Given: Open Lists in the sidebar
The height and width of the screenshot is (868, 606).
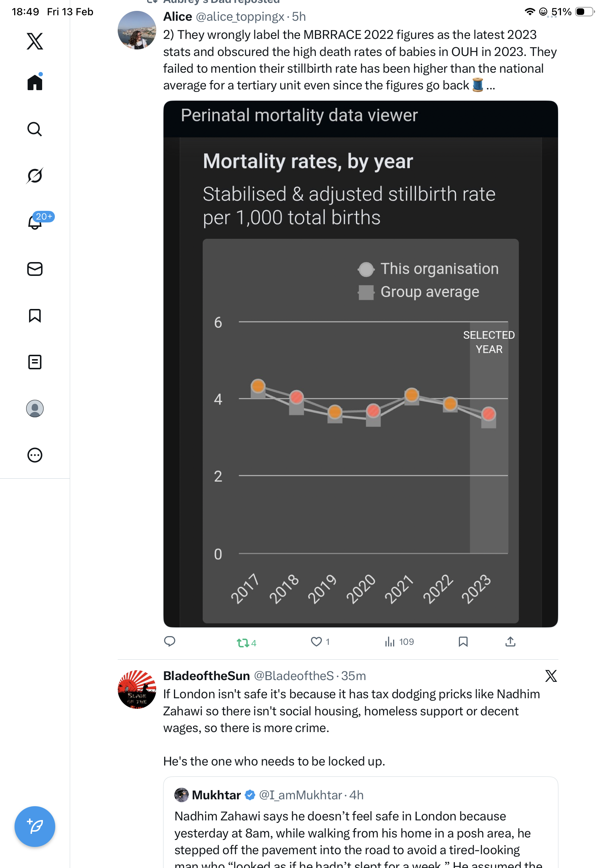Looking at the screenshot, I should pos(35,362).
